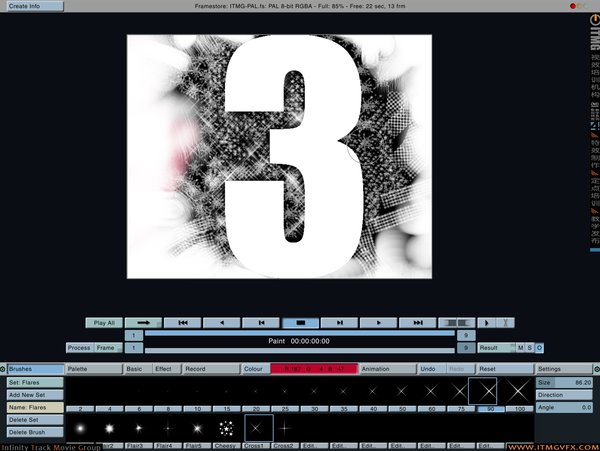Screen dimensions: 600x451
Task: Switch to the Basic tab
Action: (x=137, y=369)
